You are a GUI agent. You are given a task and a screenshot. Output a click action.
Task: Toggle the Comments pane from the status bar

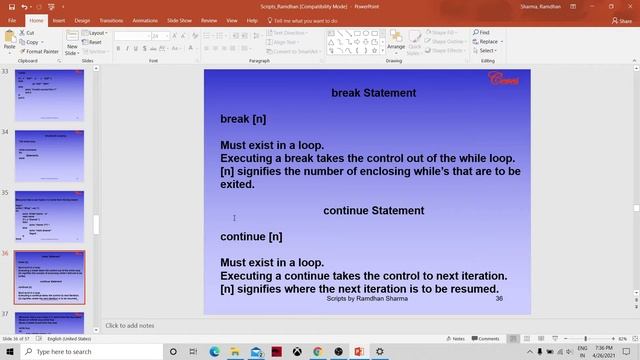point(485,339)
